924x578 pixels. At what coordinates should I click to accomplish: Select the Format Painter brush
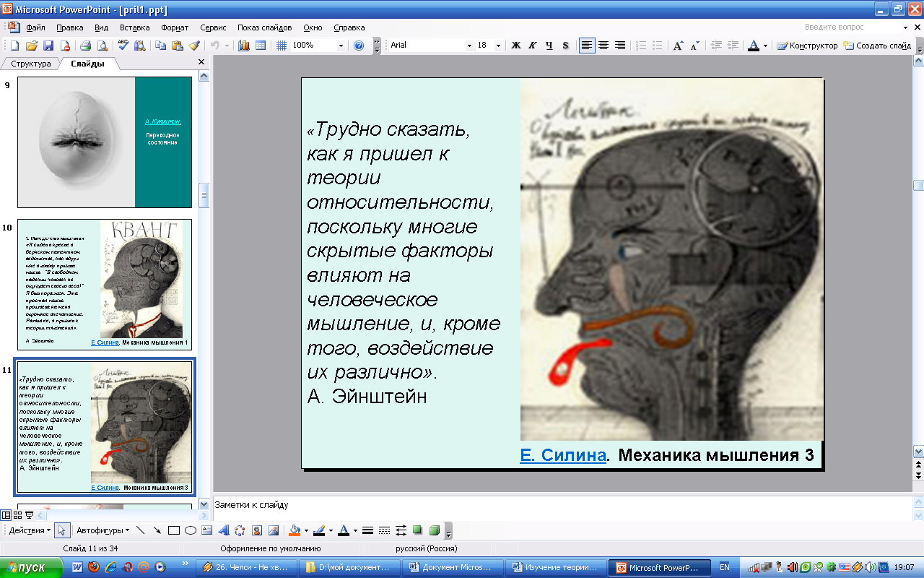193,46
